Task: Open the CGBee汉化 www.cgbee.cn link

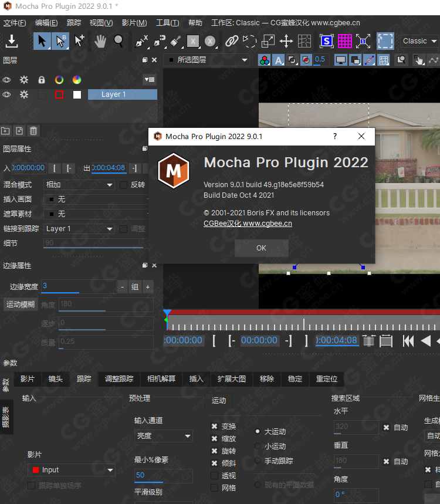Action: pyautogui.click(x=248, y=224)
